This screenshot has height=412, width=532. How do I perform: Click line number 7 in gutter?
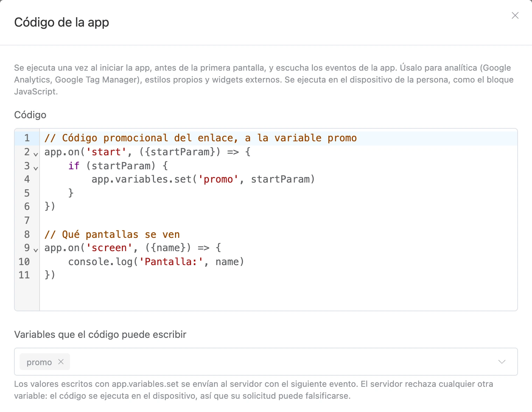[x=27, y=220]
